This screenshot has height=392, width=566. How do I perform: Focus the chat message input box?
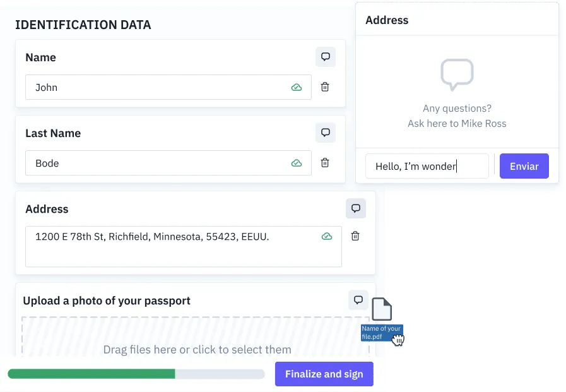click(x=427, y=166)
